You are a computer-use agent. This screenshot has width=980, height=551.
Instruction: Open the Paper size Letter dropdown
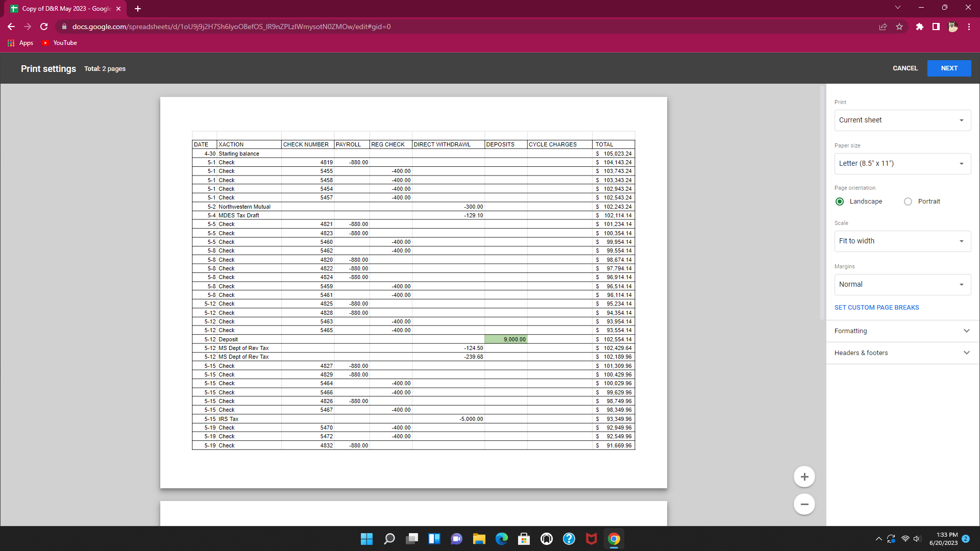(902, 164)
